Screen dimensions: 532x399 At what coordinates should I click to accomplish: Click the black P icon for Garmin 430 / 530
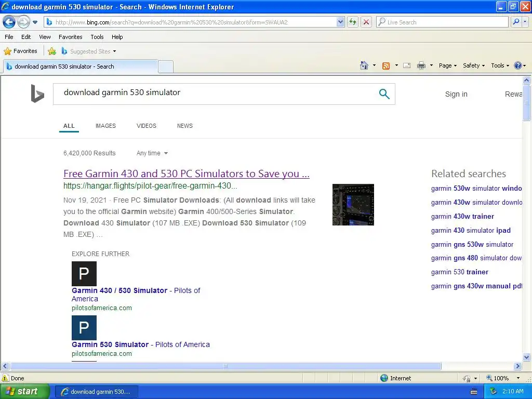[84, 273]
